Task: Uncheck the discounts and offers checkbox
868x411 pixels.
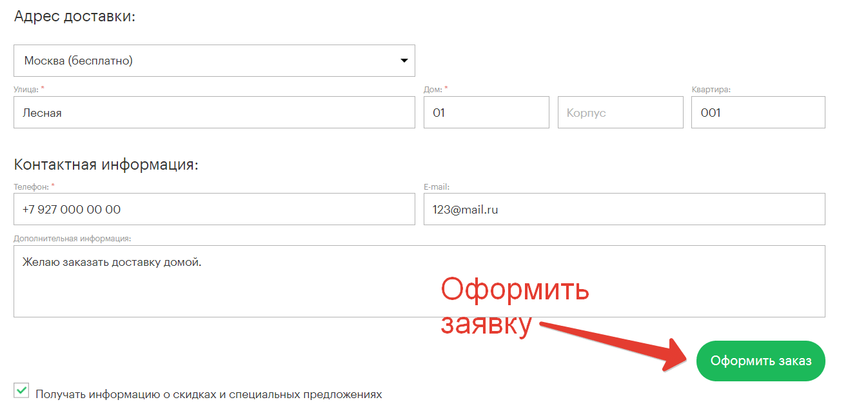Action: [22, 390]
